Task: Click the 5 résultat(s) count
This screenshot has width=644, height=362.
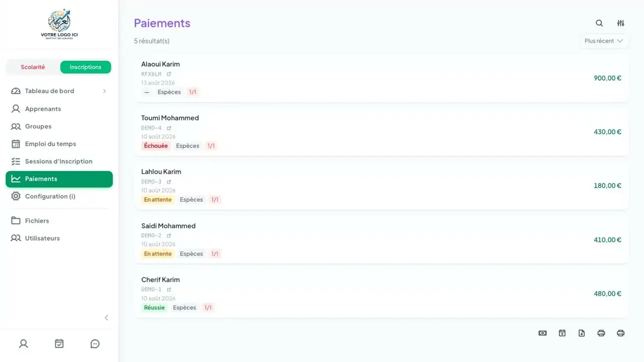Action: pyautogui.click(x=151, y=41)
